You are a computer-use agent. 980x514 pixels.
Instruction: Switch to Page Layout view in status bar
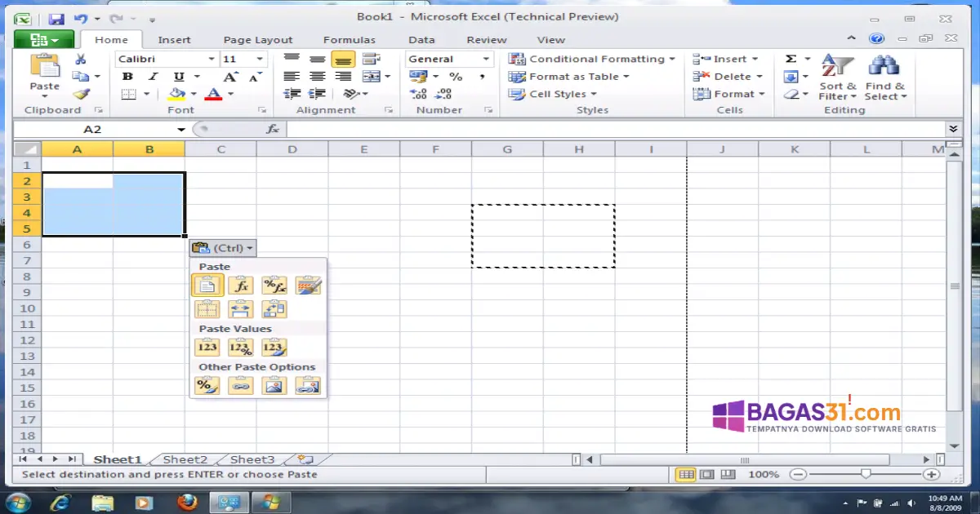(x=707, y=474)
